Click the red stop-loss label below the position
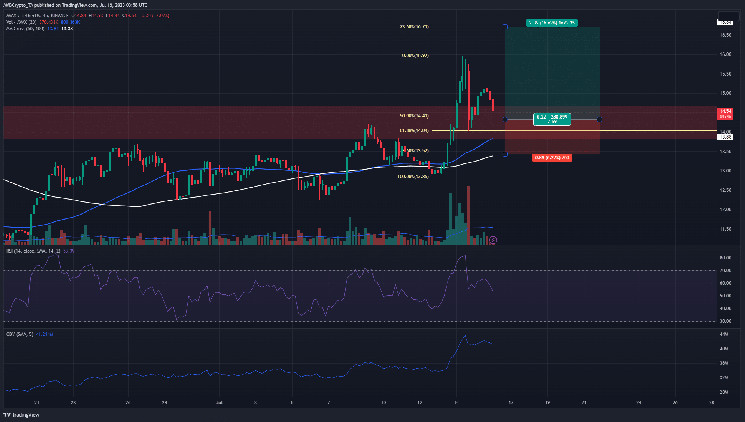Screen dimensions: 745x422 coord(552,157)
